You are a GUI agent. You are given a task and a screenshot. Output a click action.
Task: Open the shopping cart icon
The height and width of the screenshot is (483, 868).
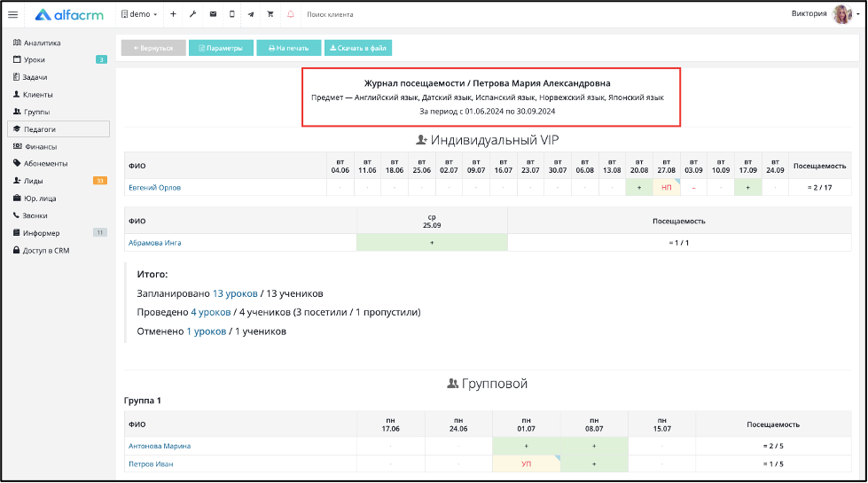click(270, 14)
